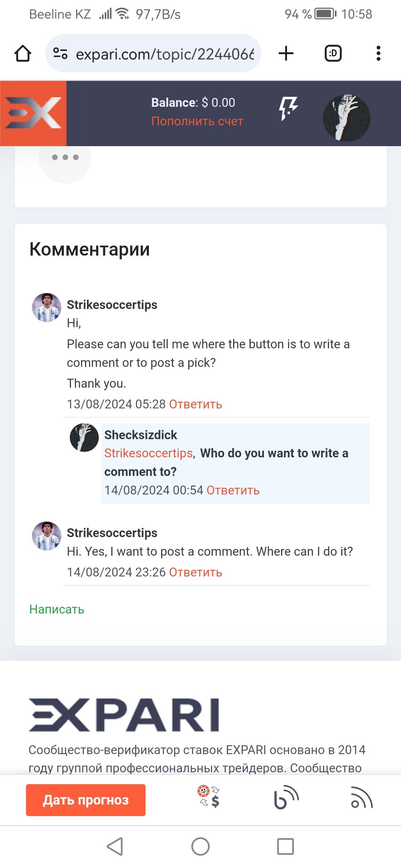Open the user profile avatar in the header

(x=346, y=118)
